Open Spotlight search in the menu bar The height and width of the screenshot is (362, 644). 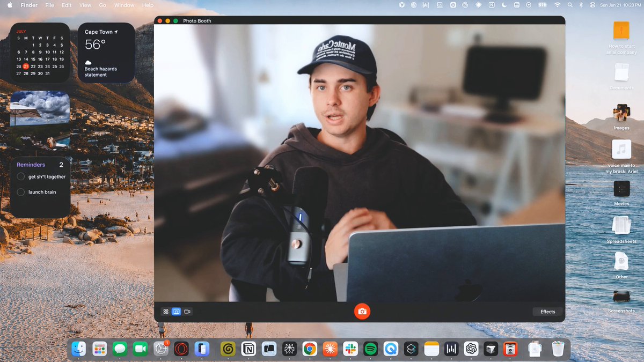click(570, 5)
